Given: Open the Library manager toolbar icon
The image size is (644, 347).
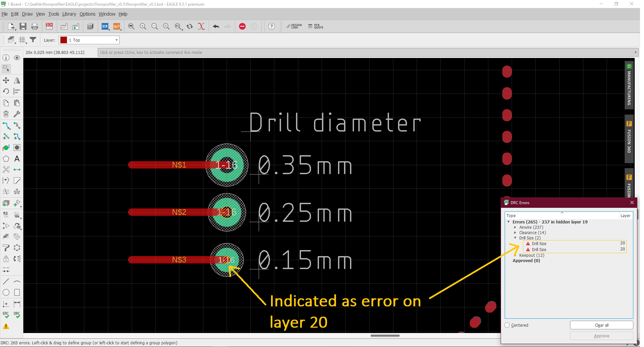Looking at the screenshot, I should click(x=90, y=26).
